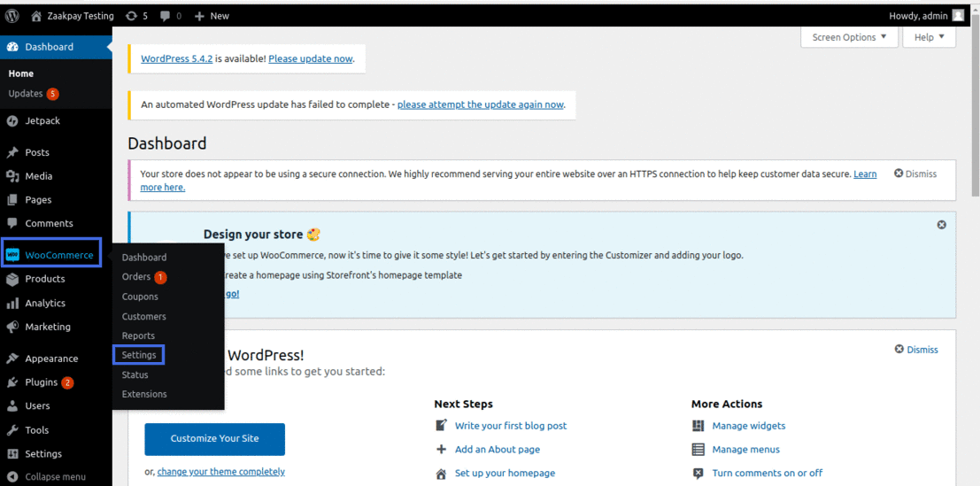Open Status in WooCommerce submenu
Viewport: 980px width, 486px height.
tap(135, 374)
